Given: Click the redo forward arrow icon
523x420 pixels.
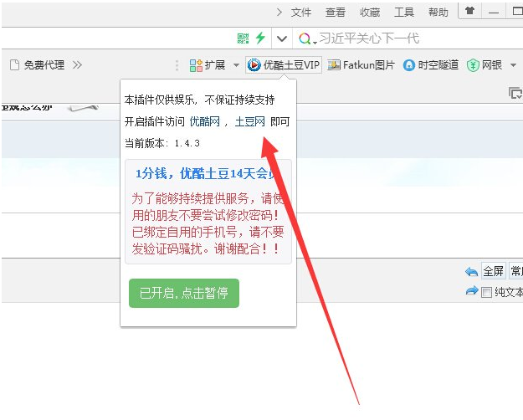Looking at the screenshot, I should [472, 291].
